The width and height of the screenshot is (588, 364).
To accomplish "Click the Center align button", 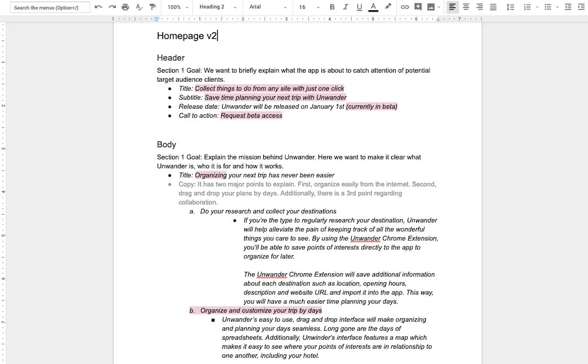I will click(466, 7).
